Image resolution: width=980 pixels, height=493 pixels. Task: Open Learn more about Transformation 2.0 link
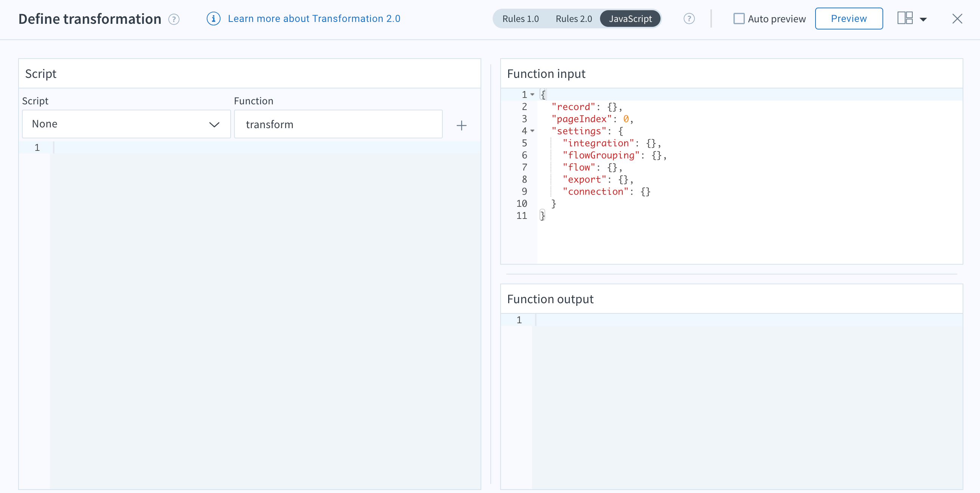click(314, 19)
